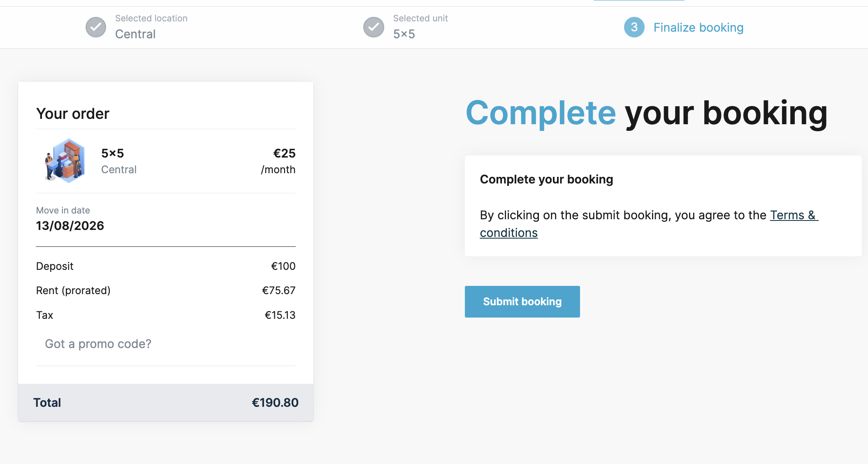Go back to the Selected location Central step
Image resolution: width=868 pixels, height=464 pixels.
point(137,27)
